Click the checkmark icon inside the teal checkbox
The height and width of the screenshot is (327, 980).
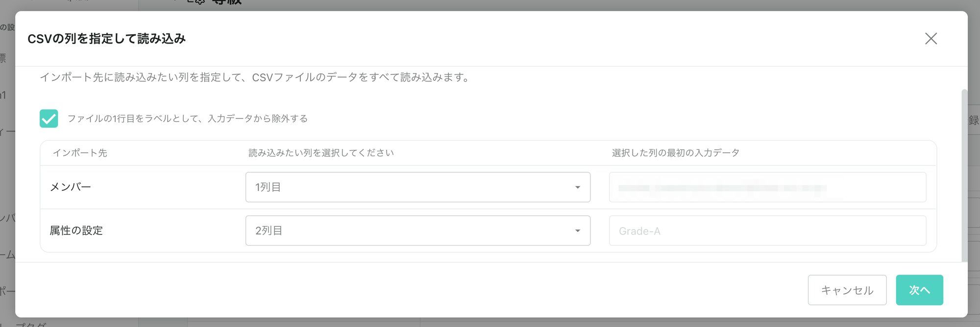point(49,118)
